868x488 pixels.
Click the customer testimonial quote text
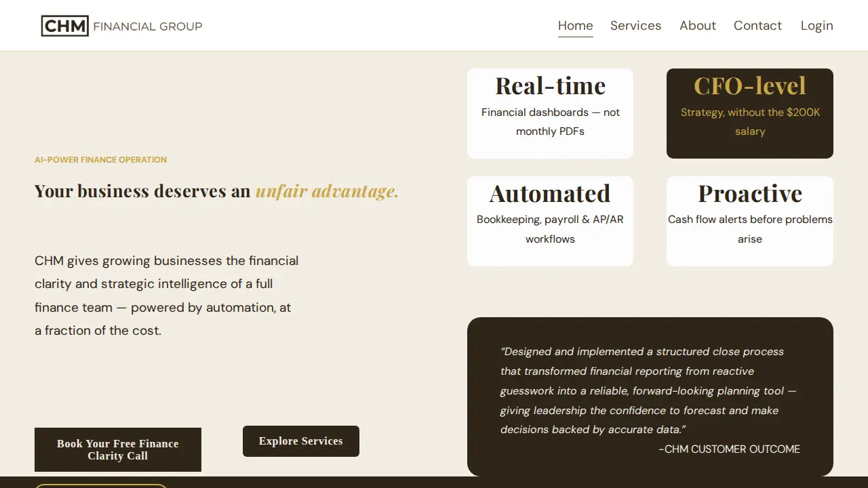point(648,390)
